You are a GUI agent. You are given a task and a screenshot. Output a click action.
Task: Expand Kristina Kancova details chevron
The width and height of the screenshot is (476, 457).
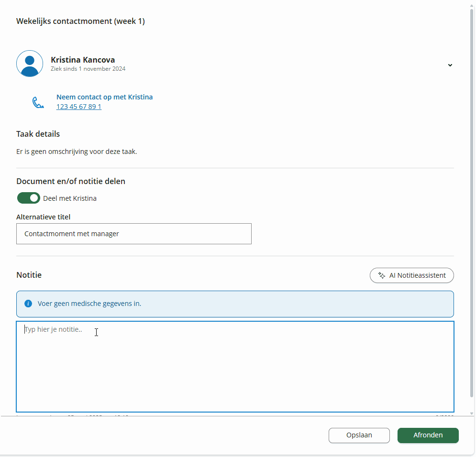click(x=450, y=65)
